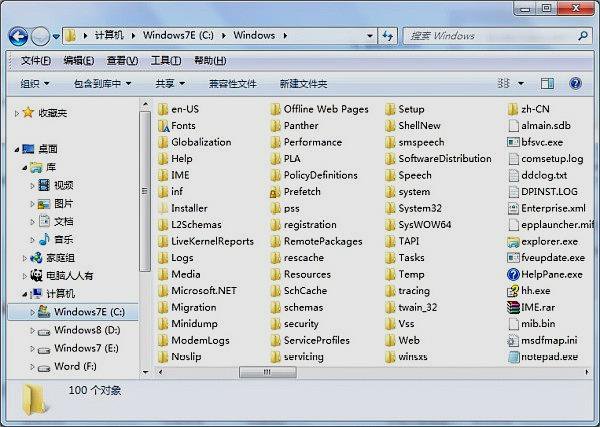This screenshot has height=427, width=600.
Task: Select the Microsoft.NET folder
Action: [x=197, y=291]
